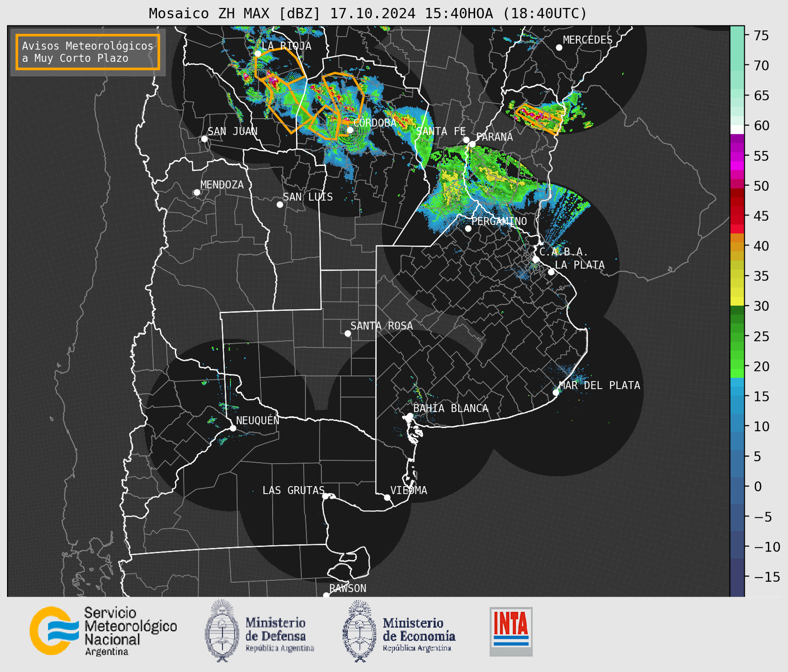Select the La Rioja city marker
The image size is (788, 672).
tap(258, 54)
